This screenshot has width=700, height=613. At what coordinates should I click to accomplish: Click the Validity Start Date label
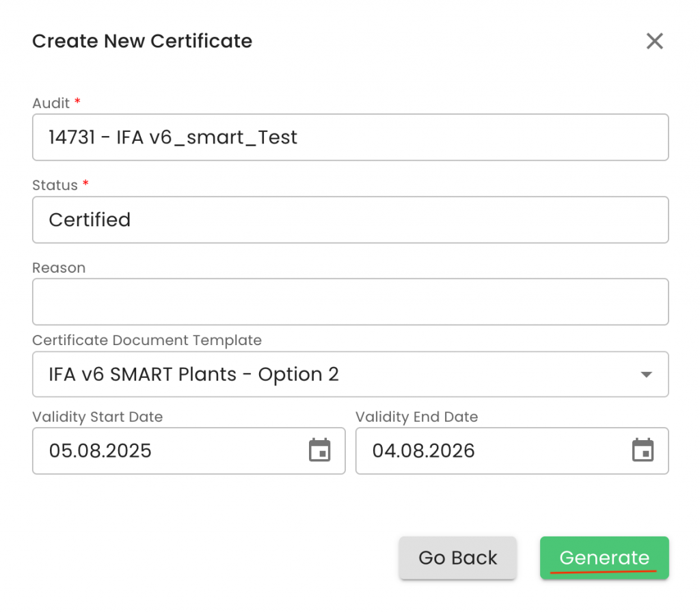(97, 417)
